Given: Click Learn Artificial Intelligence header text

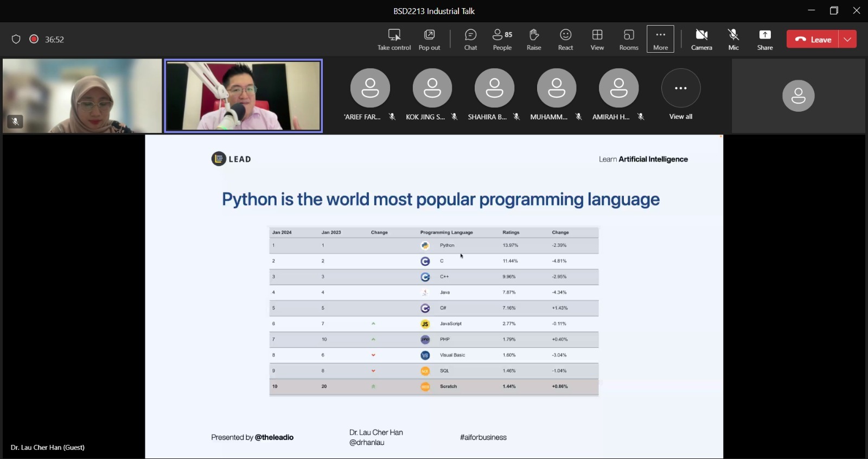Looking at the screenshot, I should [643, 159].
